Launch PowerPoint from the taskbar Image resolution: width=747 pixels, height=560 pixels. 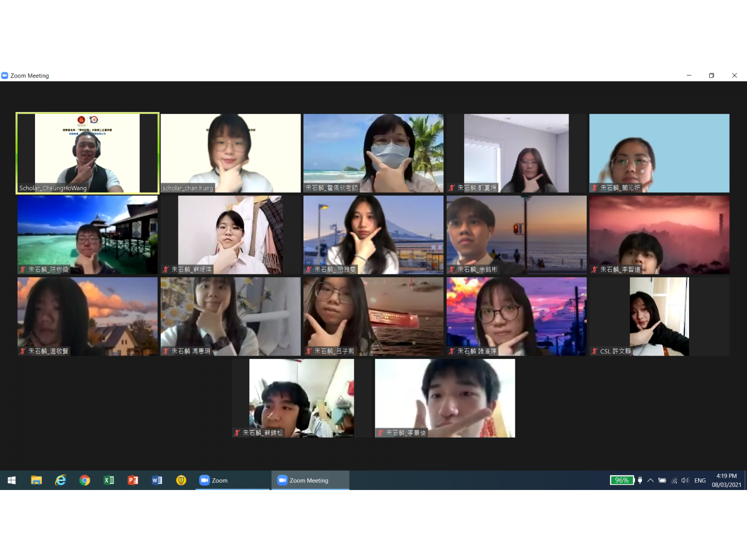click(x=133, y=480)
